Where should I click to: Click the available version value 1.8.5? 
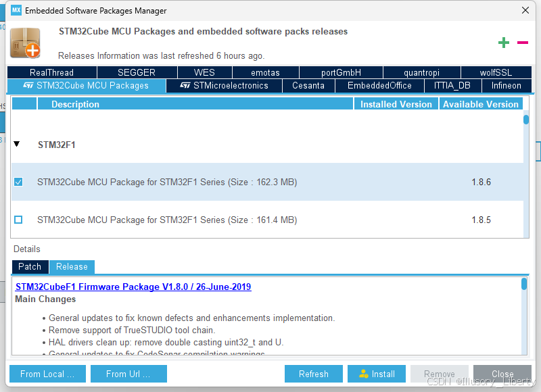481,220
